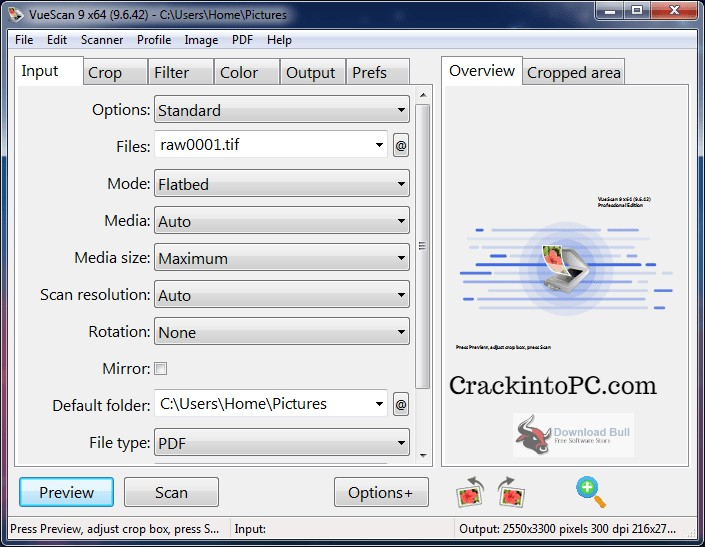Click the rotate right image icon

click(x=511, y=492)
